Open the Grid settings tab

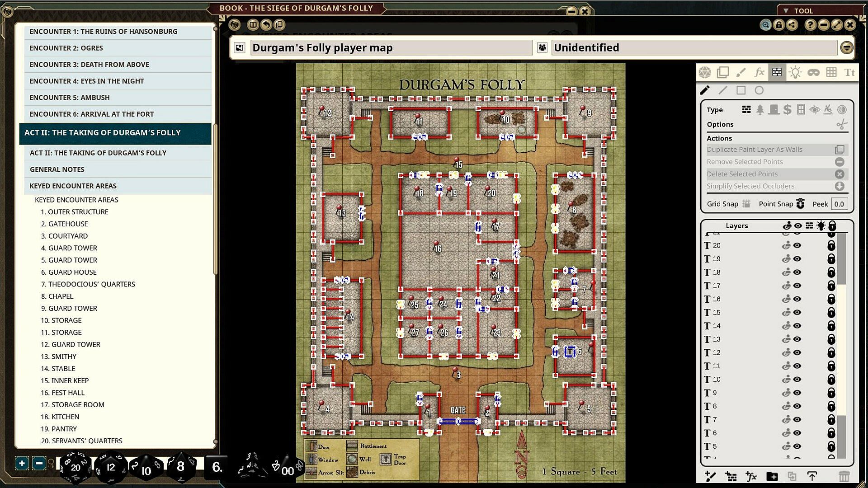point(831,73)
